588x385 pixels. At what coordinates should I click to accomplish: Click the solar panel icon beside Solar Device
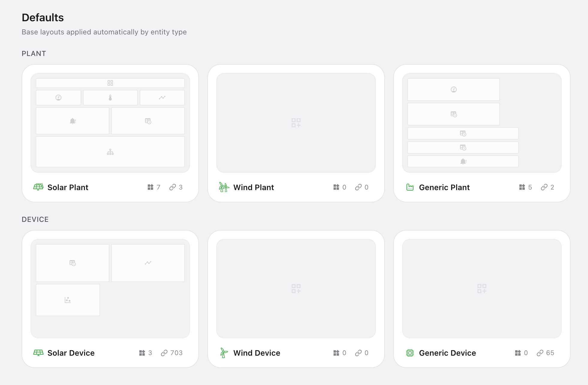coord(38,353)
